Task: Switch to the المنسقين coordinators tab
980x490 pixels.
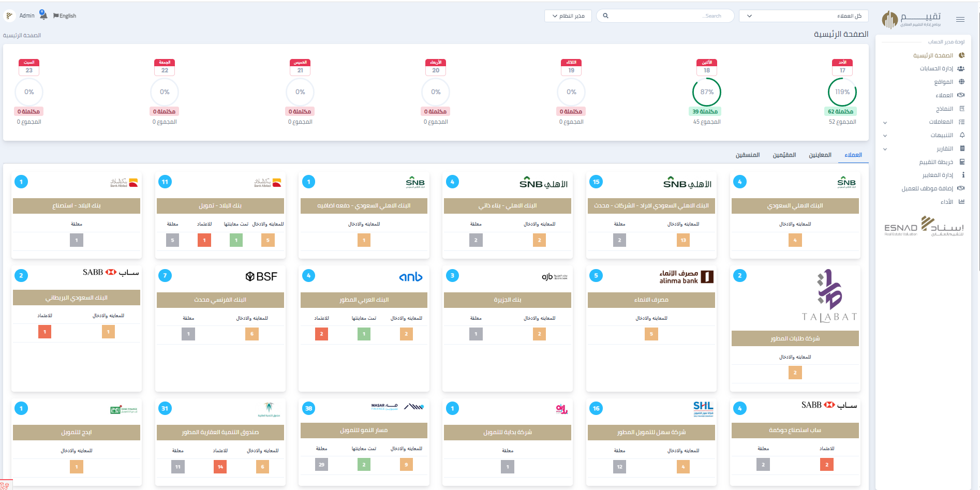Action: 748,155
